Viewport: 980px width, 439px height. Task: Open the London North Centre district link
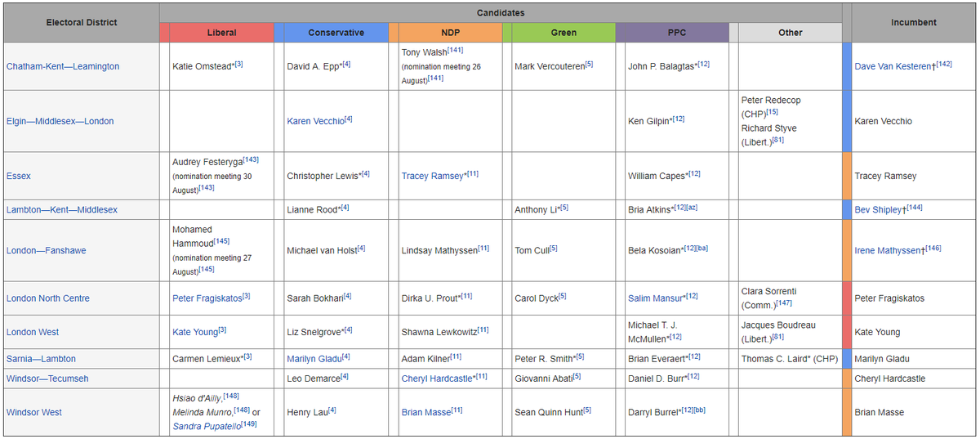tap(48, 298)
